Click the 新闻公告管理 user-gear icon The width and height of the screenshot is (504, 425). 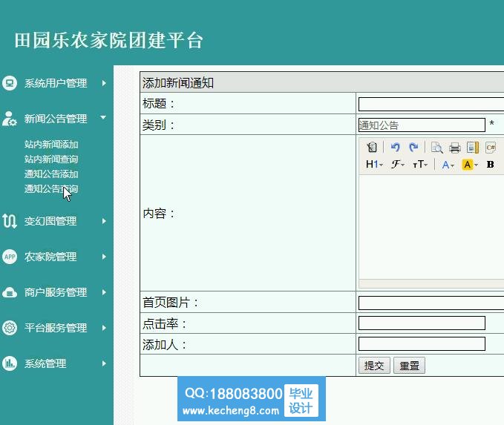point(10,119)
